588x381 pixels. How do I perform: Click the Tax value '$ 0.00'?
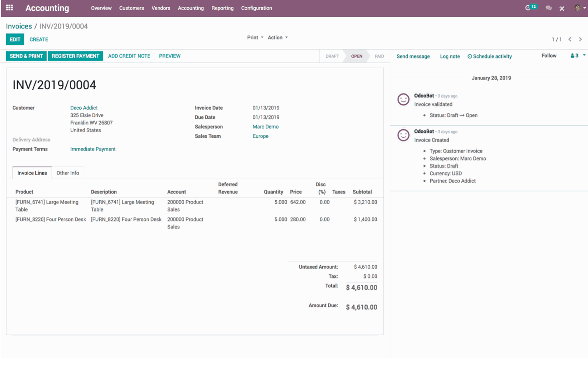pos(370,276)
